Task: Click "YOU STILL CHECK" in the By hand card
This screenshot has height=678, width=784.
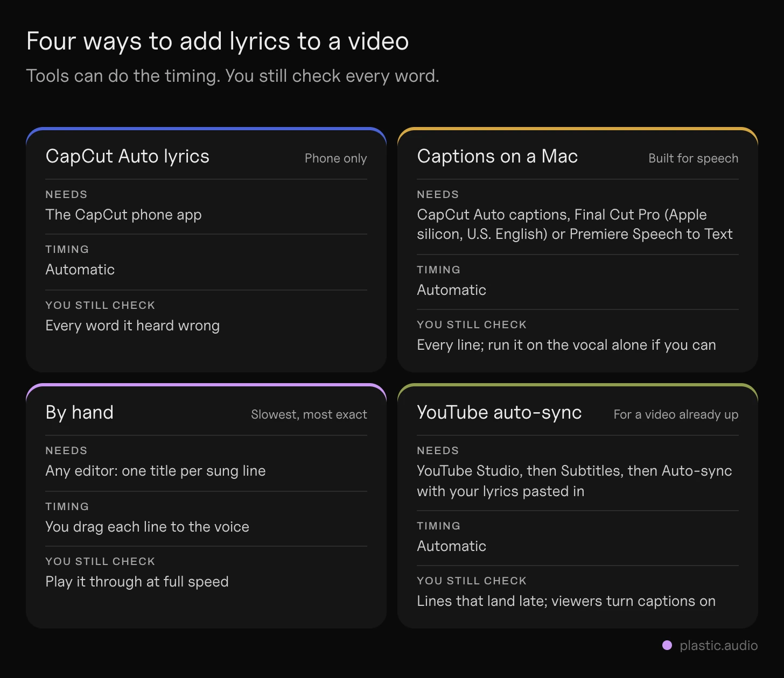Action: click(100, 561)
